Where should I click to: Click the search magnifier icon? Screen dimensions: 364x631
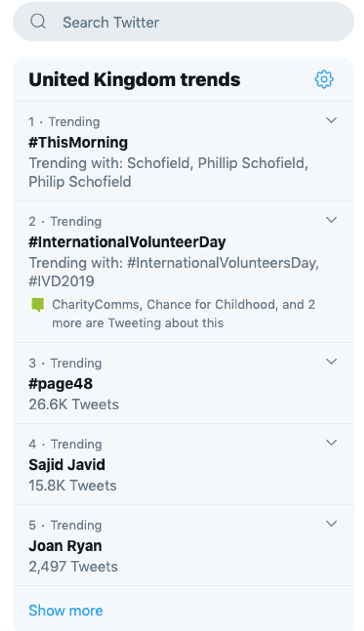click(38, 21)
